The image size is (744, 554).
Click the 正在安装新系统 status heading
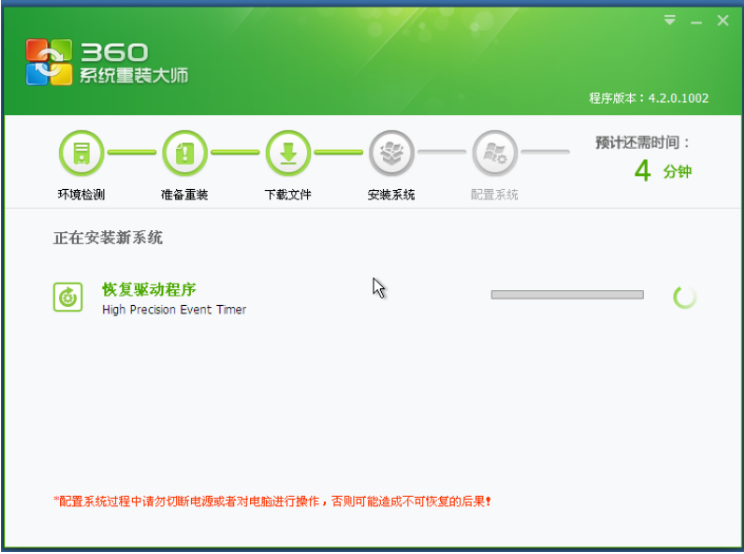108,237
